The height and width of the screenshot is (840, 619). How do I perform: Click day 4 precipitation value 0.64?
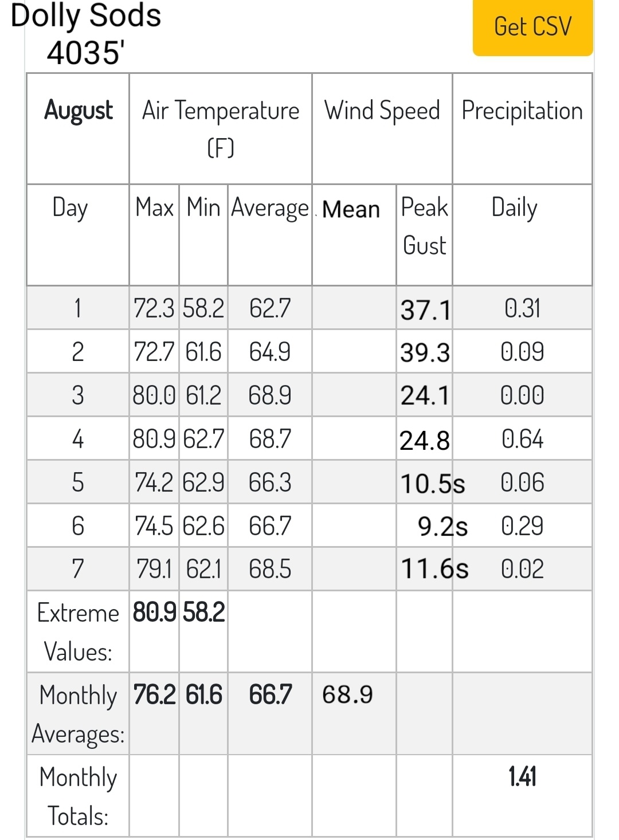click(x=522, y=439)
